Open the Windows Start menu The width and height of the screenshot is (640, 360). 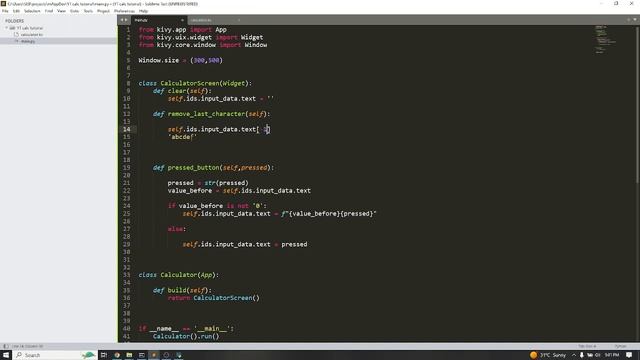click(x=6, y=355)
